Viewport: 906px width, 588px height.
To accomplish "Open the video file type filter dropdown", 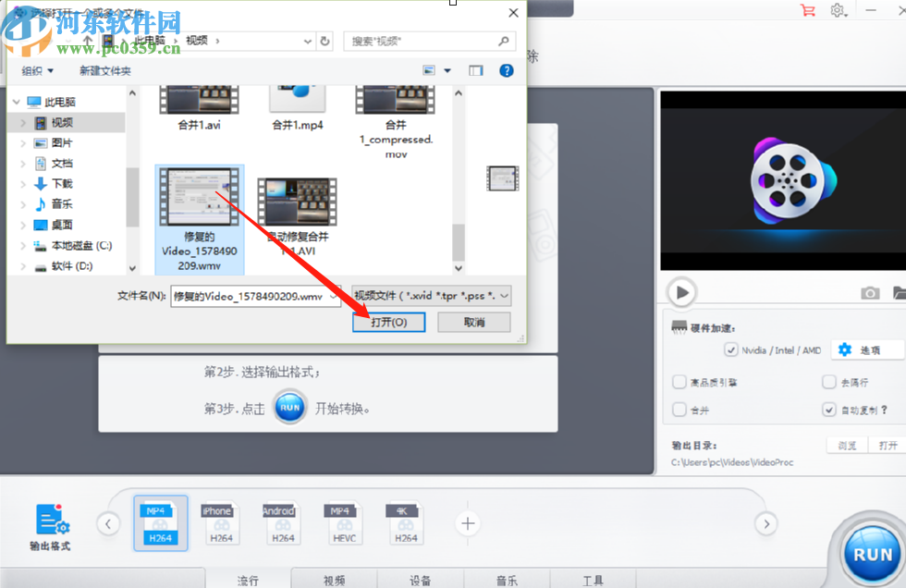I will coord(431,296).
